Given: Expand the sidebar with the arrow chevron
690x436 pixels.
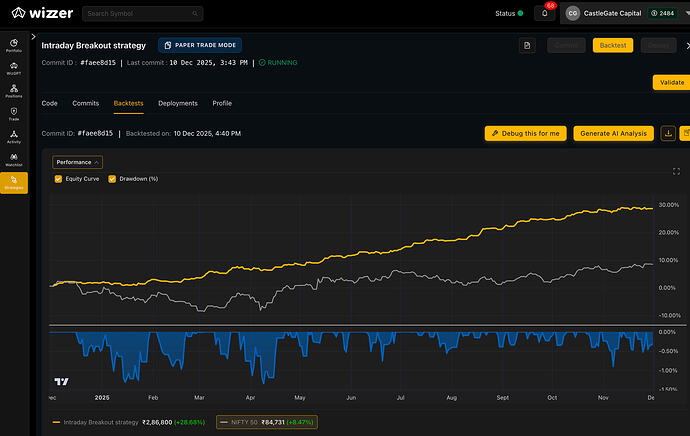Looking at the screenshot, I should point(33,37).
